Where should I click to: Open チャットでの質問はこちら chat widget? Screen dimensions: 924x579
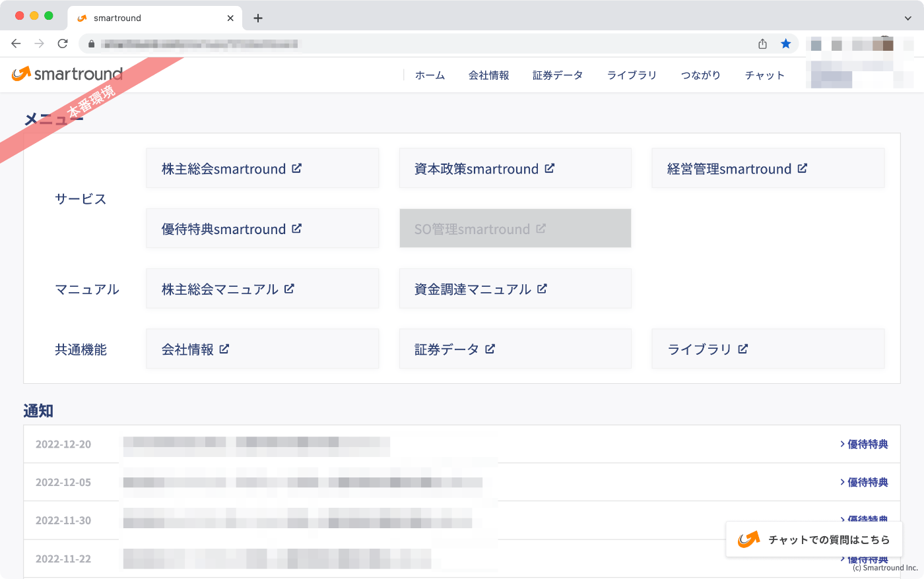point(814,539)
